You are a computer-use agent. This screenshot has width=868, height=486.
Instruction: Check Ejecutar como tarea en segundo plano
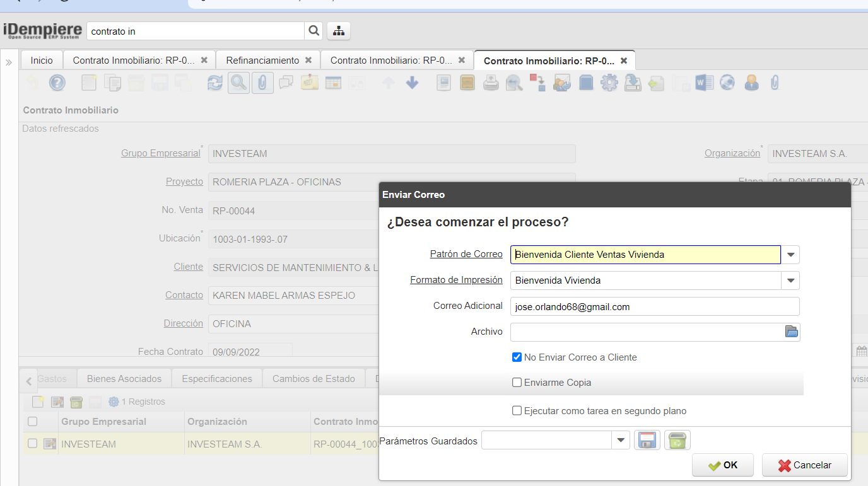pyautogui.click(x=517, y=411)
